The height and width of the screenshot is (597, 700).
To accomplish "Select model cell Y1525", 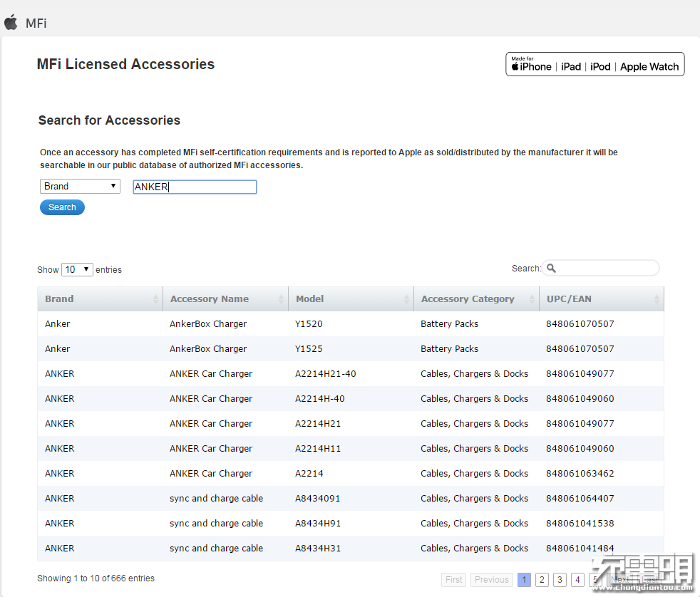I will (x=309, y=349).
